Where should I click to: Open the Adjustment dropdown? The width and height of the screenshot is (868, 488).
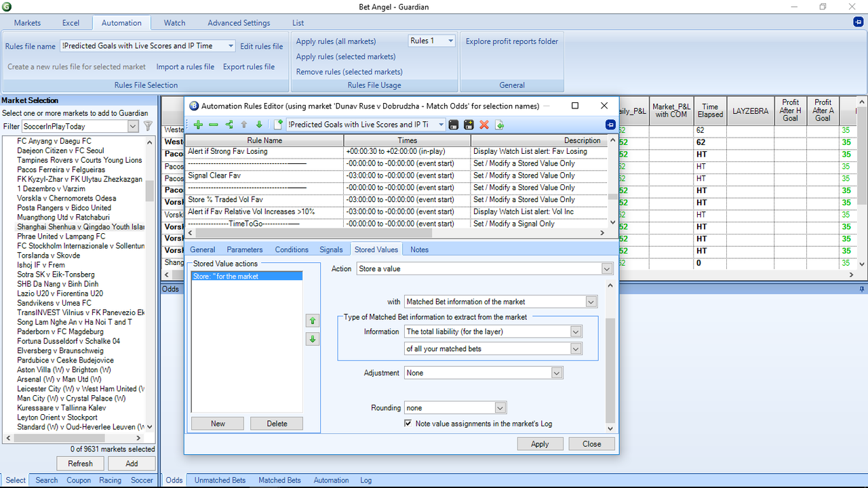click(557, 373)
